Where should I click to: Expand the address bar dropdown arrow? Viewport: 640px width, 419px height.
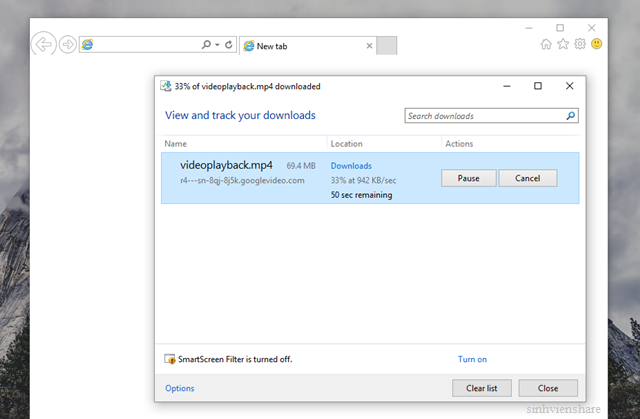pos(217,45)
